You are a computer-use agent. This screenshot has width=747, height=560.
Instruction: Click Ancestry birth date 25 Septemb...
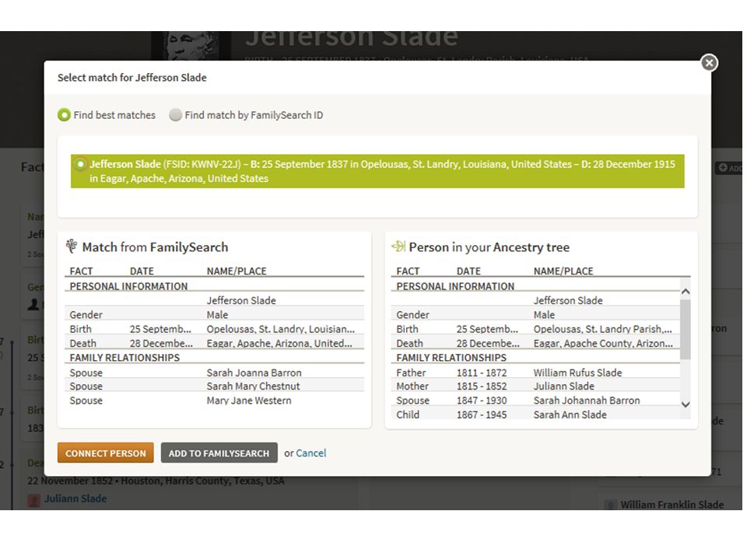pyautogui.click(x=487, y=329)
